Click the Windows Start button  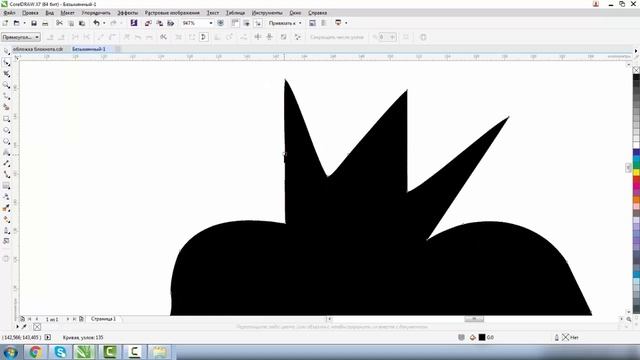tap(10, 352)
